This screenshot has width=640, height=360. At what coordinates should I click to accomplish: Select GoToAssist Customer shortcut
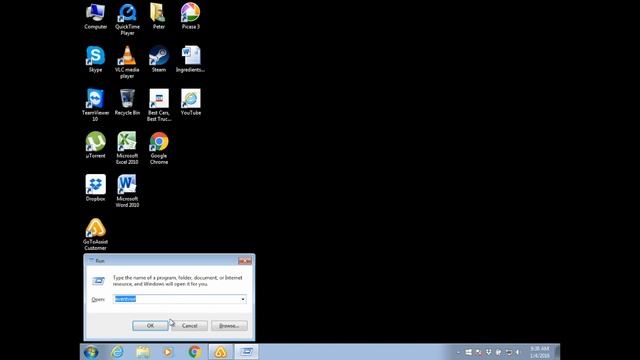point(96,234)
